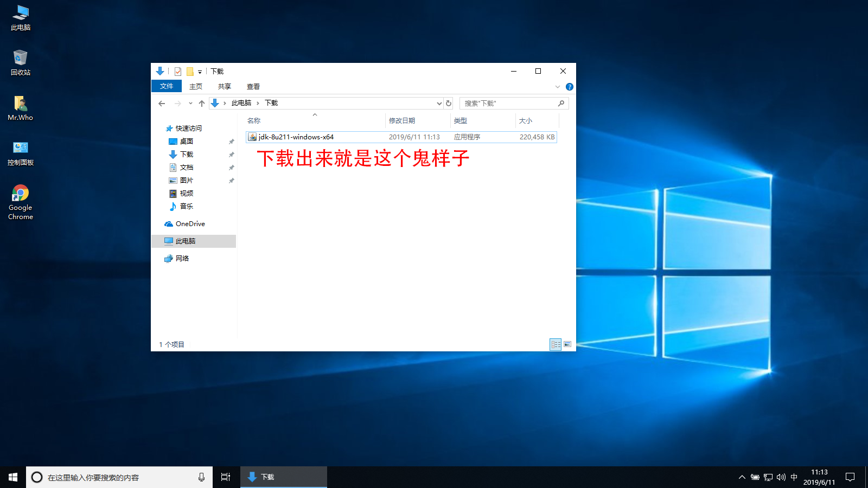Click the taskbar search box
Image resolution: width=868 pixels, height=488 pixels.
coord(119,477)
